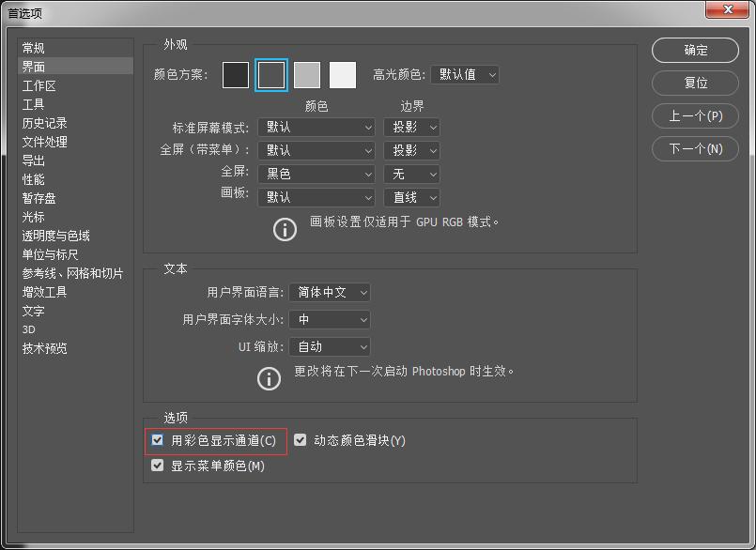Open the 全屏 border dropdown showing 无

(411, 174)
